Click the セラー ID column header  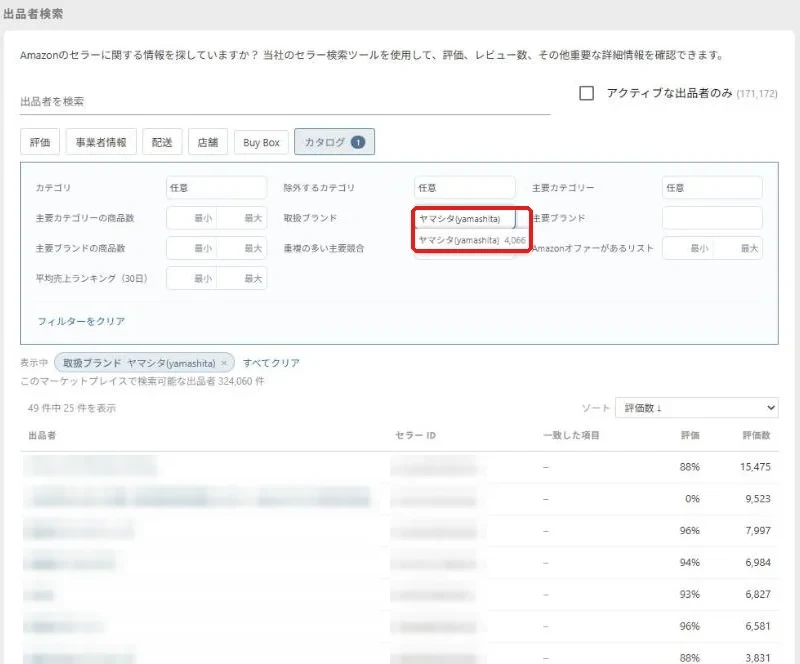pos(415,435)
